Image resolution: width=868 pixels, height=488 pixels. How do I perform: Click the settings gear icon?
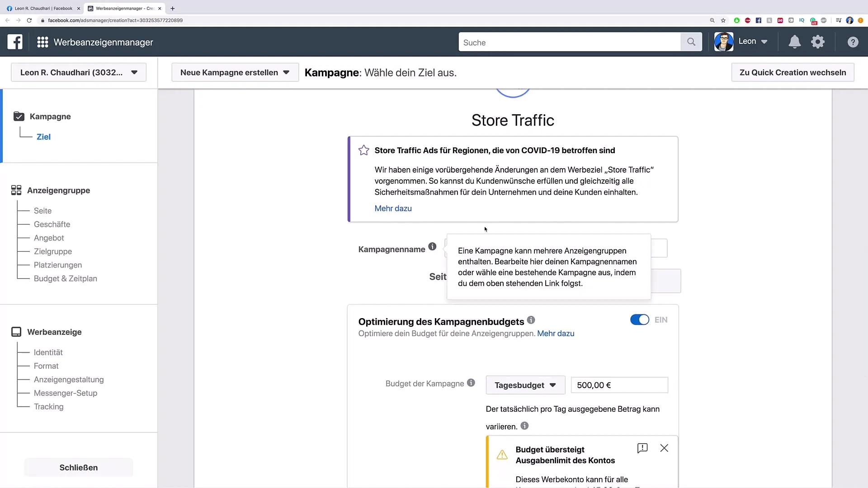click(x=818, y=42)
